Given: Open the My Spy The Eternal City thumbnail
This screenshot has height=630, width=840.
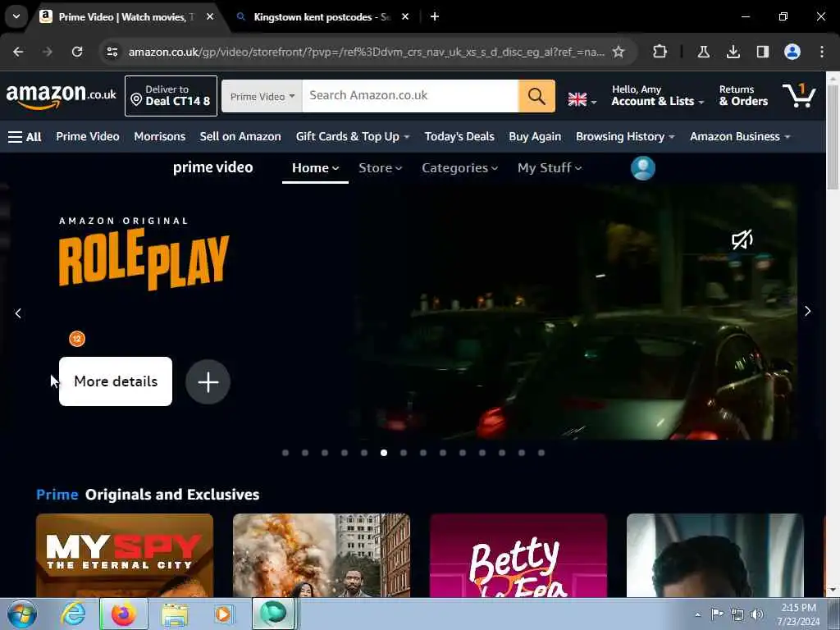Looking at the screenshot, I should coord(125,555).
